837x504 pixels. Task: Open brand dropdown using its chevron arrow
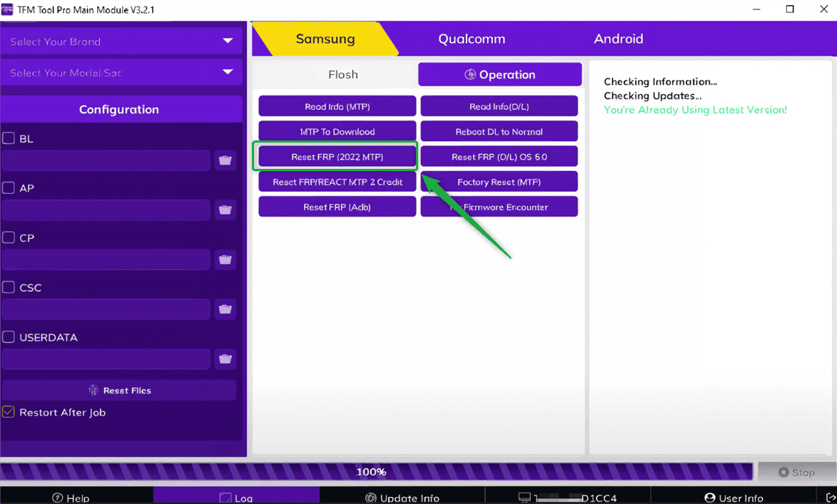click(228, 41)
